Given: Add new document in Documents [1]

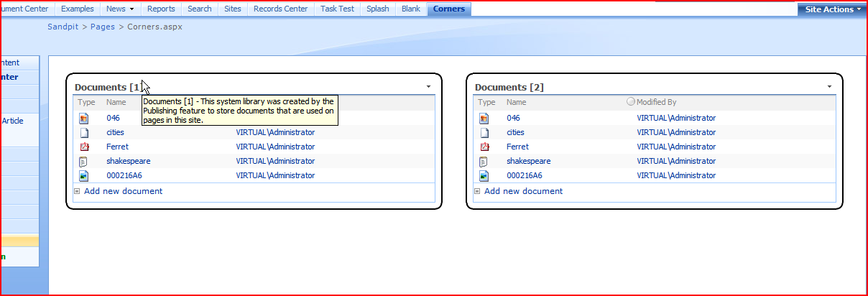Looking at the screenshot, I should click(x=123, y=191).
